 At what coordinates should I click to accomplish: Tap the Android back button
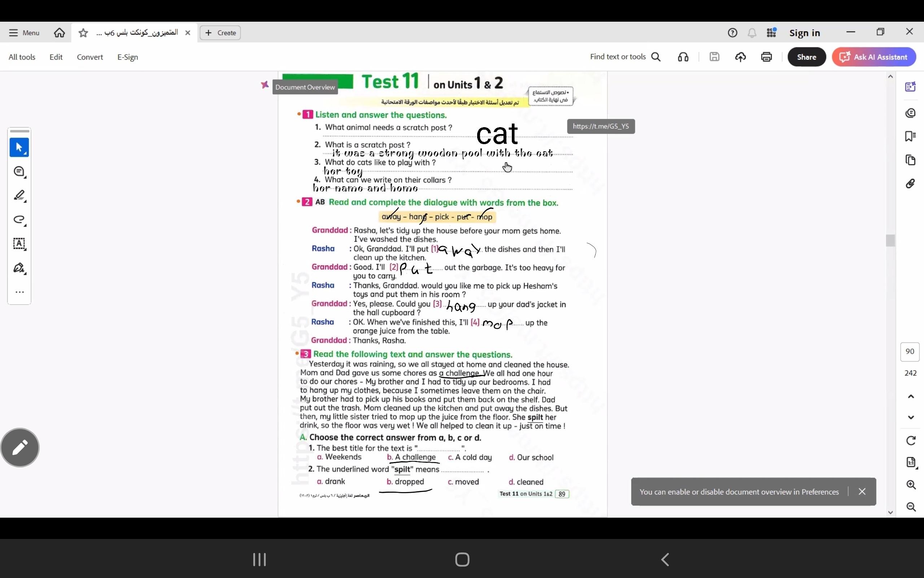pos(665,560)
